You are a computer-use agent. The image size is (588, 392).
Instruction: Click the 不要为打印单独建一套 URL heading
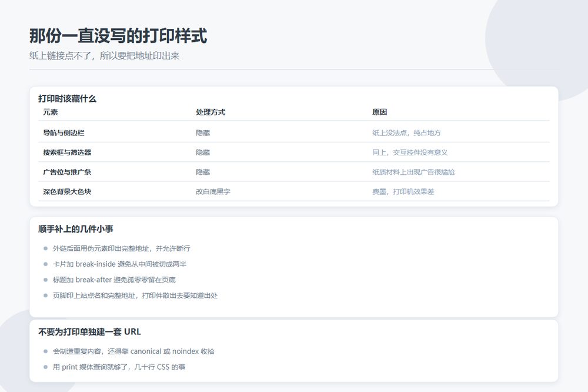pos(89,331)
